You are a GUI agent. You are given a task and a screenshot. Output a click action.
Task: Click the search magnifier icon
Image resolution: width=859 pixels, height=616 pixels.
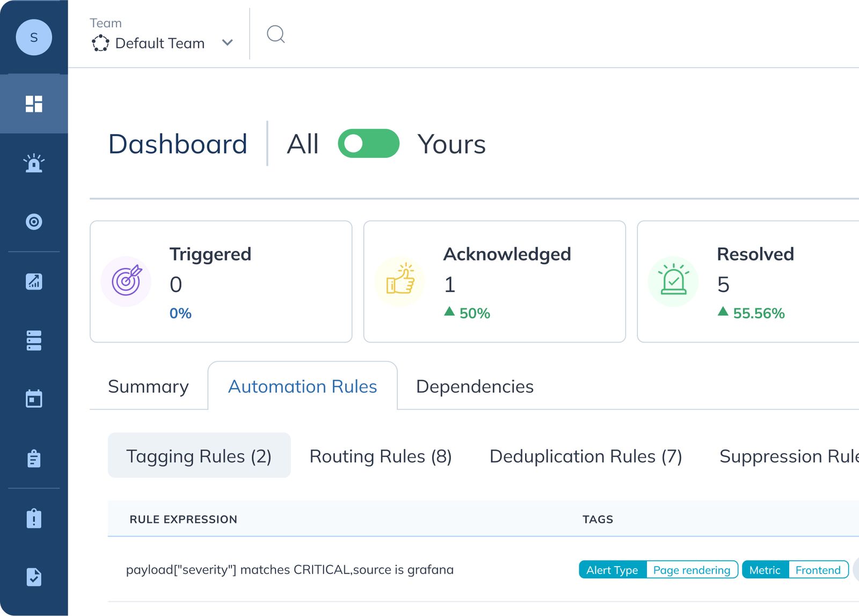point(276,34)
